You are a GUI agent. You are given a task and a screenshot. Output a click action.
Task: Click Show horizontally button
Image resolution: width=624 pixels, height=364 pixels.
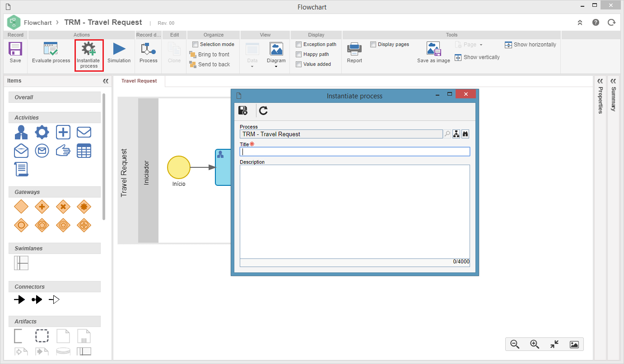tap(531, 45)
